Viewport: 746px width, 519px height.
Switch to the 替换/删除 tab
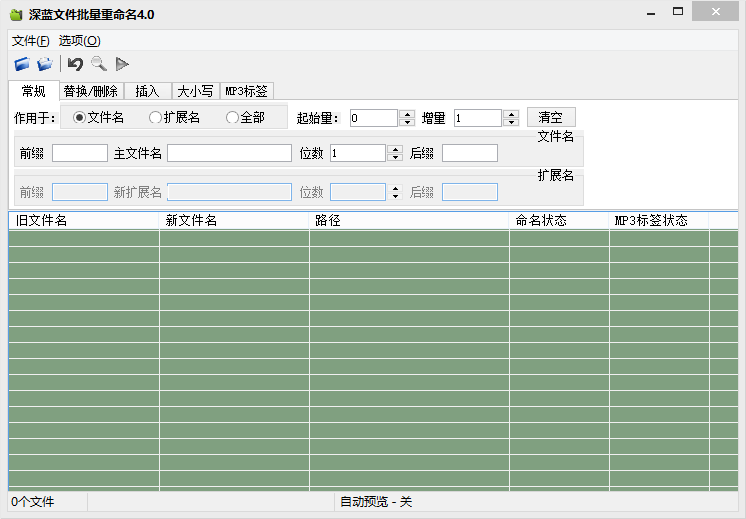(91, 91)
